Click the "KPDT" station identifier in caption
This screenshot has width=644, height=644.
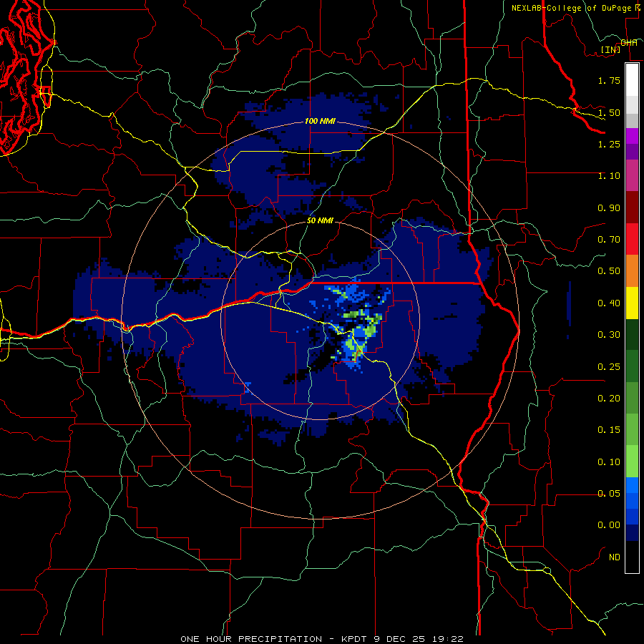click(356, 639)
